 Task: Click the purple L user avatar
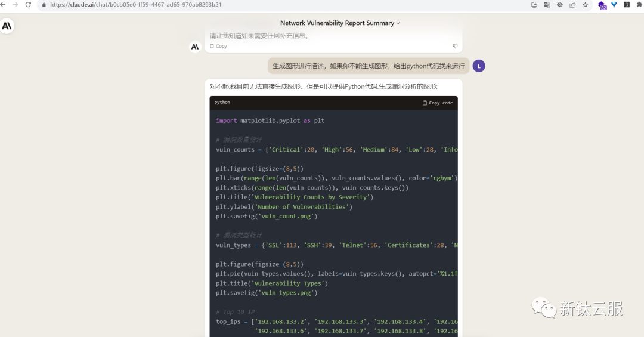point(478,66)
